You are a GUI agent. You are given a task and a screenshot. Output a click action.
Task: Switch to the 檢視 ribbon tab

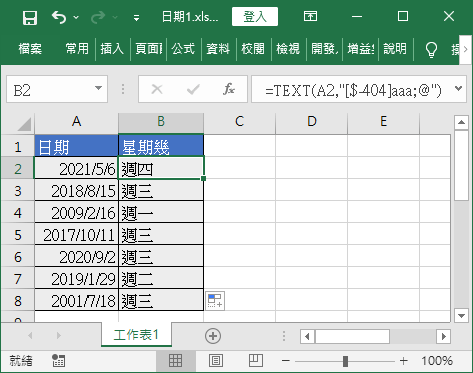tap(288, 49)
